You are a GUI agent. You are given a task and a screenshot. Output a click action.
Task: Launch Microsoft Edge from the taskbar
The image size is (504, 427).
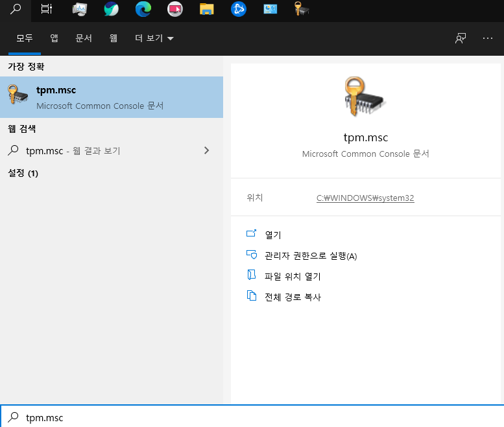pyautogui.click(x=143, y=9)
